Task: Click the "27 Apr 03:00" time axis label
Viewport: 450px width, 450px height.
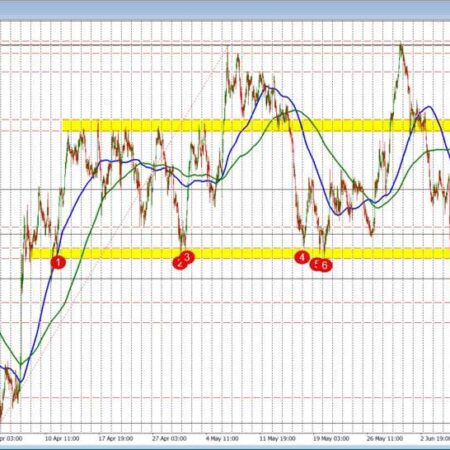Action: pos(169,438)
